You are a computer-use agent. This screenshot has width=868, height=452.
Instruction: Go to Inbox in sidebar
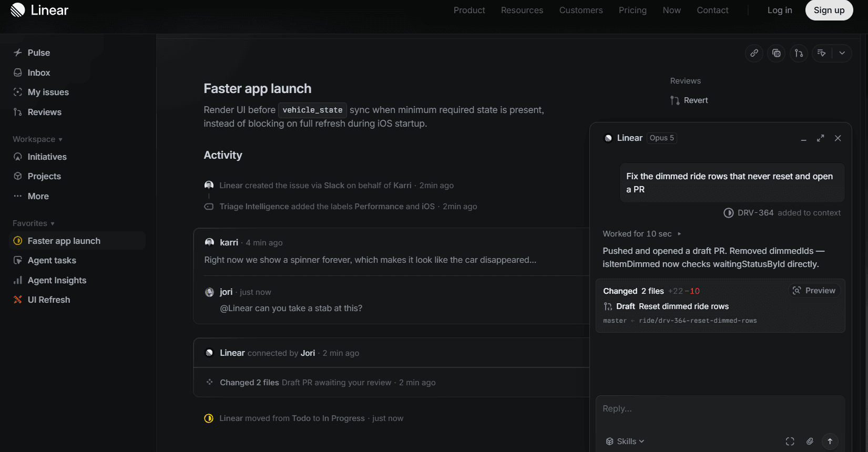(x=39, y=73)
